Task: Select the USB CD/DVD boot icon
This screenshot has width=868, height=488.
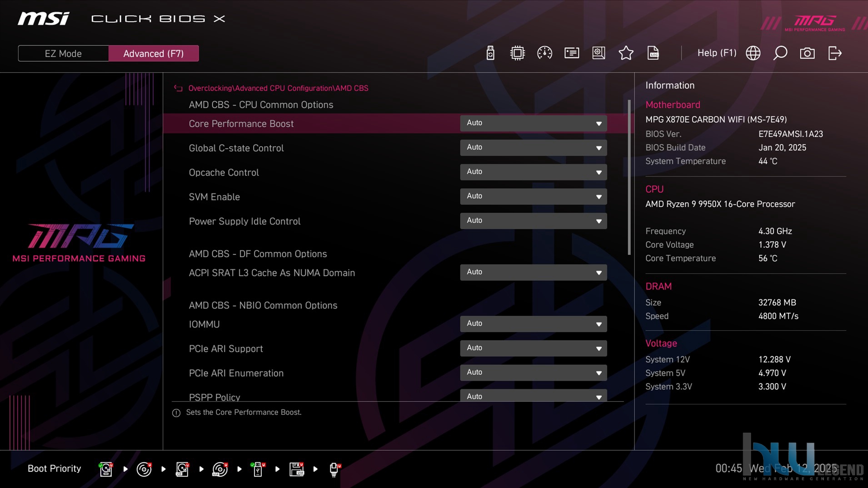Action: 220,469
